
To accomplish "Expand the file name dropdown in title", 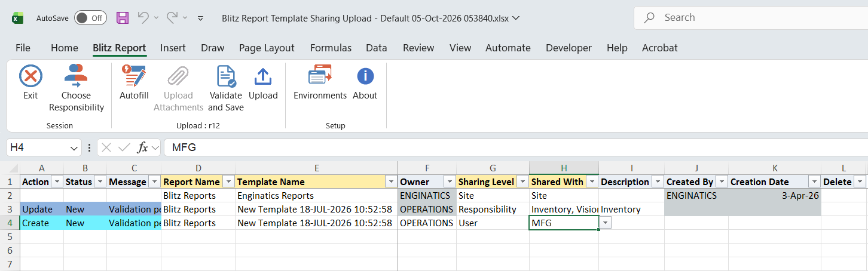I will point(516,18).
